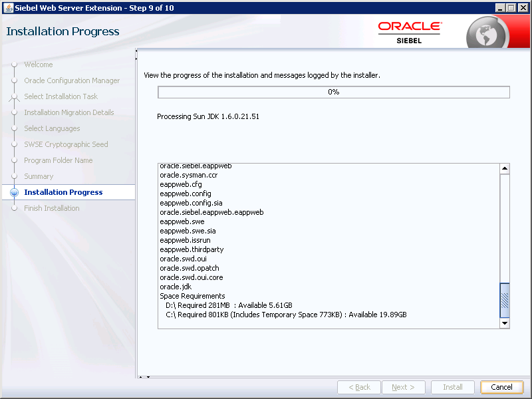Click the log scrollbar thumb

505,301
